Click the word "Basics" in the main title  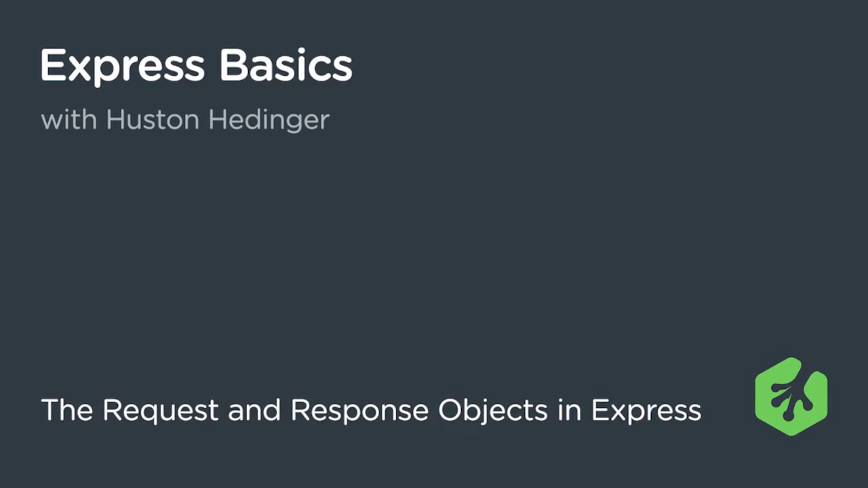[x=285, y=66]
